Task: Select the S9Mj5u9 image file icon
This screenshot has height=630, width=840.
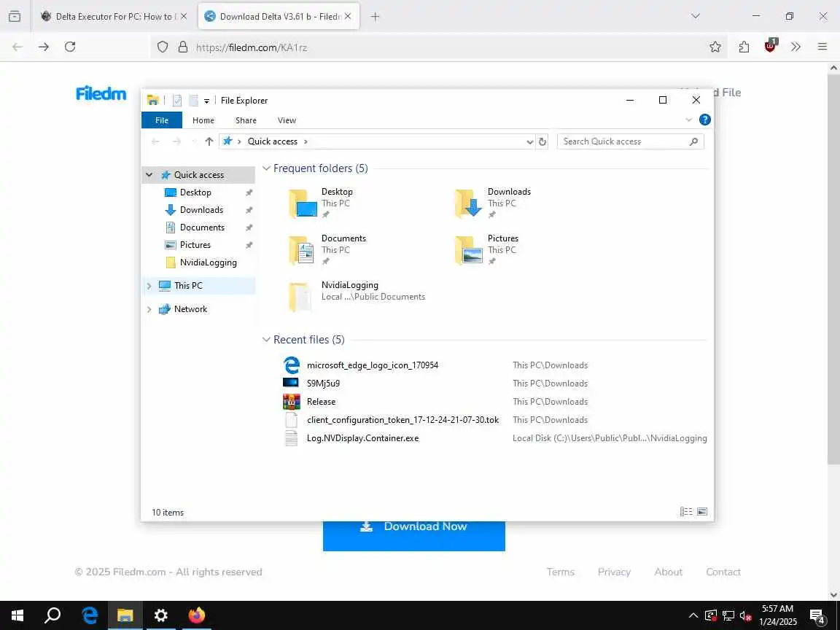Action: point(291,383)
